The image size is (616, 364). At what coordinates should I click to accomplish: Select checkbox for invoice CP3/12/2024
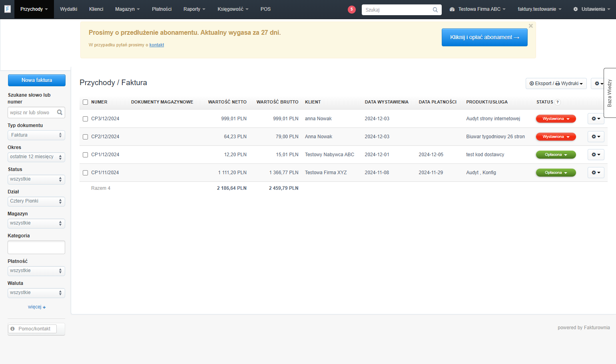pos(85,119)
